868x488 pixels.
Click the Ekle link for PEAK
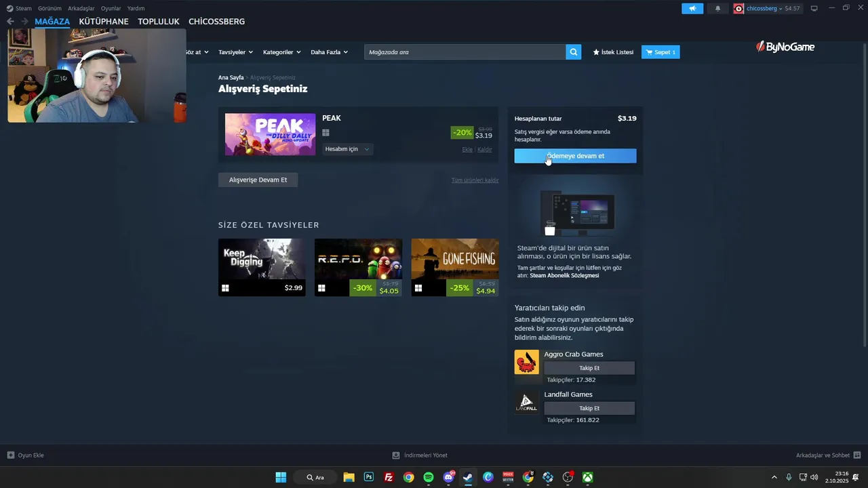(467, 149)
